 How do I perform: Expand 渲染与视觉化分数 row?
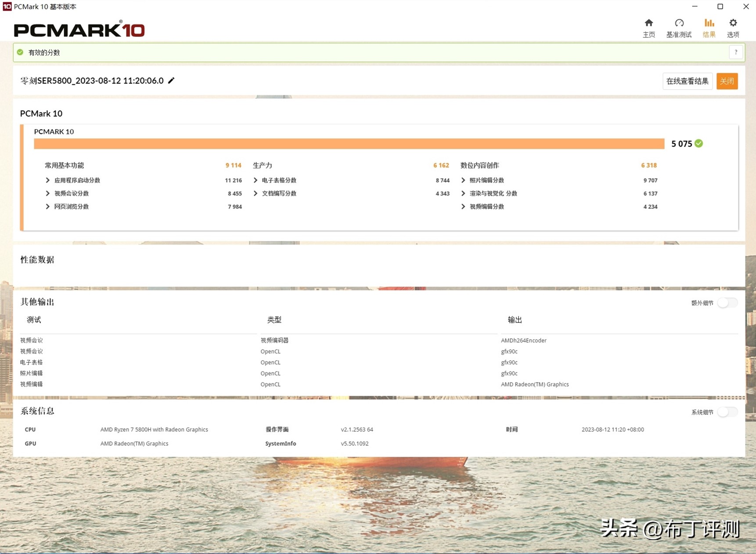click(463, 193)
